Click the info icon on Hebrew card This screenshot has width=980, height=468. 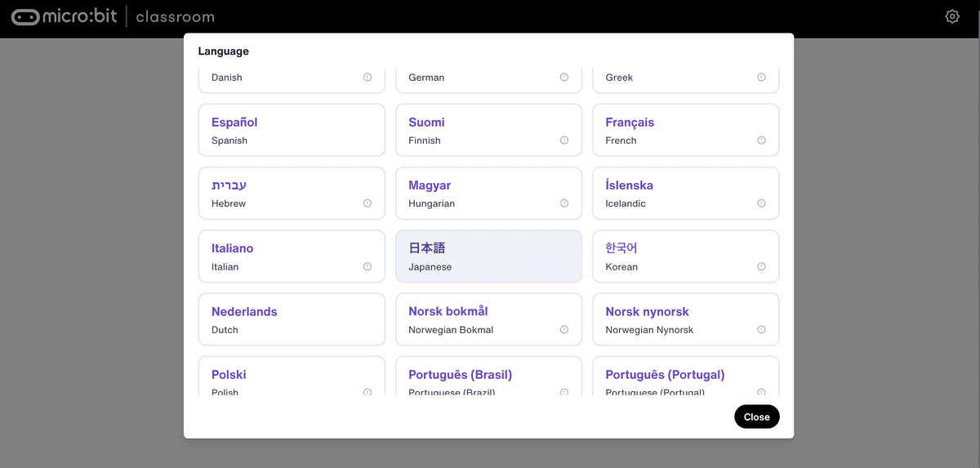[367, 203]
